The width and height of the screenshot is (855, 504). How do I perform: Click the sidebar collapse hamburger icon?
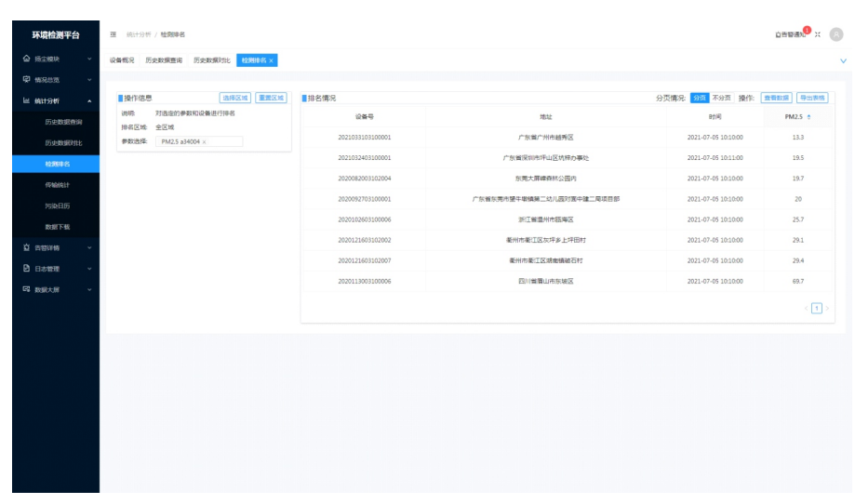[114, 34]
